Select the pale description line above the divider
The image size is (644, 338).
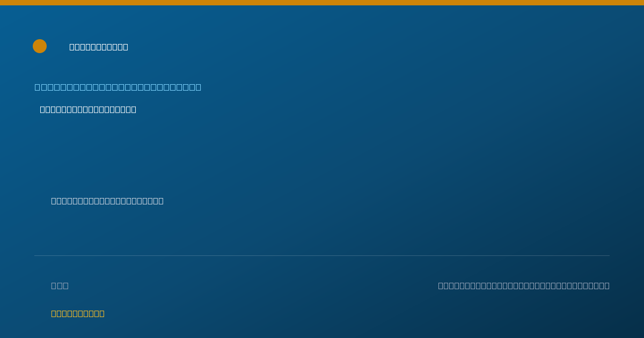(x=107, y=201)
